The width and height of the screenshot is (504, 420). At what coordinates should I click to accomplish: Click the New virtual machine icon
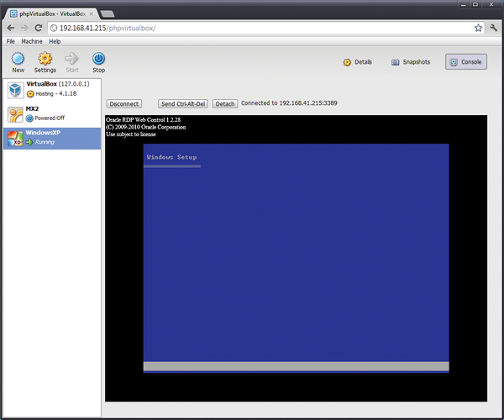18,59
